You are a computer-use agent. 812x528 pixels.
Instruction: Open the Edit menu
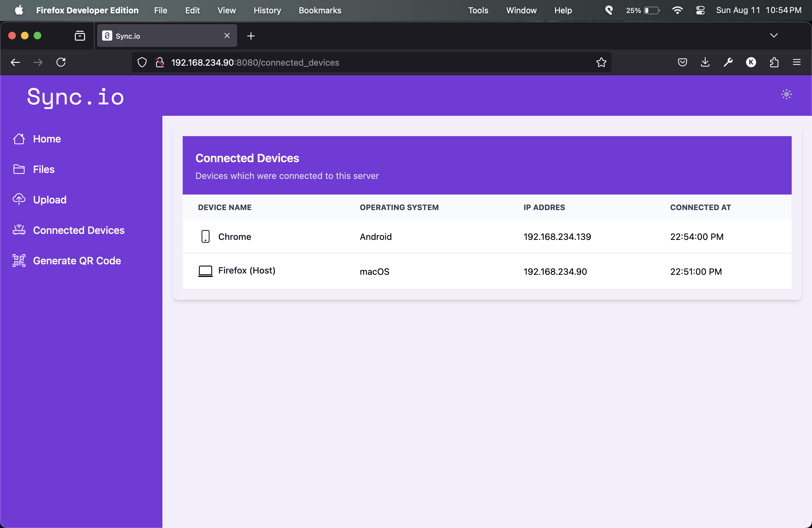pos(193,10)
